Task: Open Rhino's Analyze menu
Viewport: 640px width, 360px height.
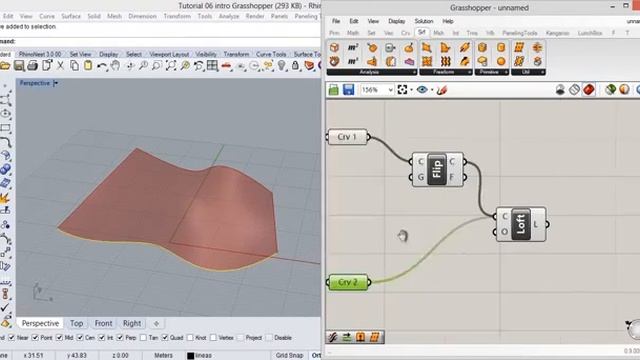Action: tap(229, 16)
